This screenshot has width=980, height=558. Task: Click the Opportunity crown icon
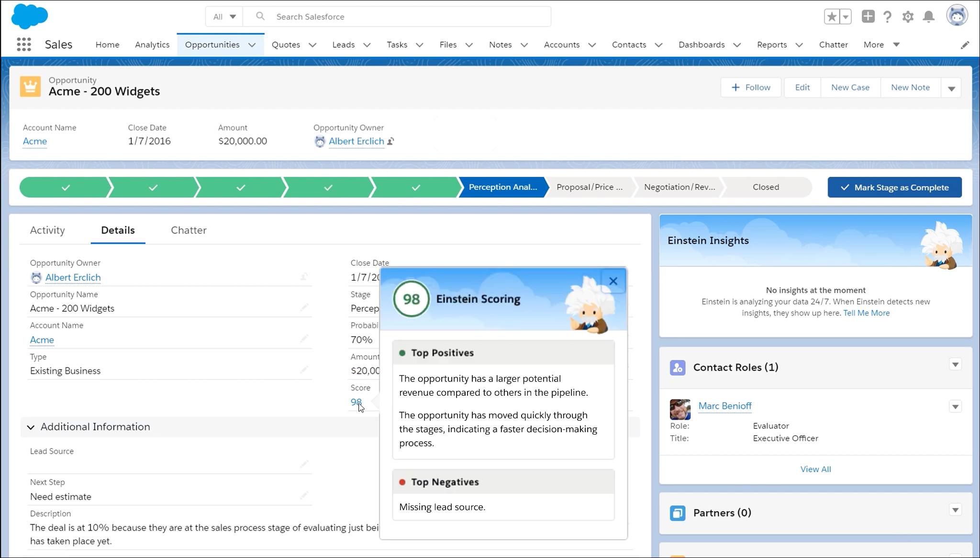pyautogui.click(x=30, y=87)
